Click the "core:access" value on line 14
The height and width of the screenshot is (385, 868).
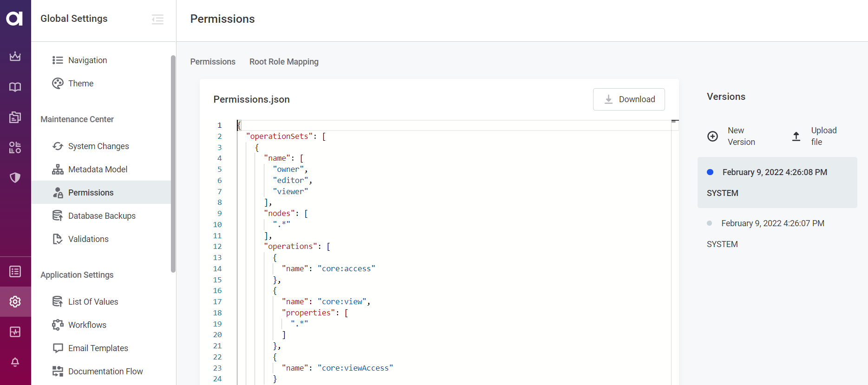pyautogui.click(x=346, y=268)
